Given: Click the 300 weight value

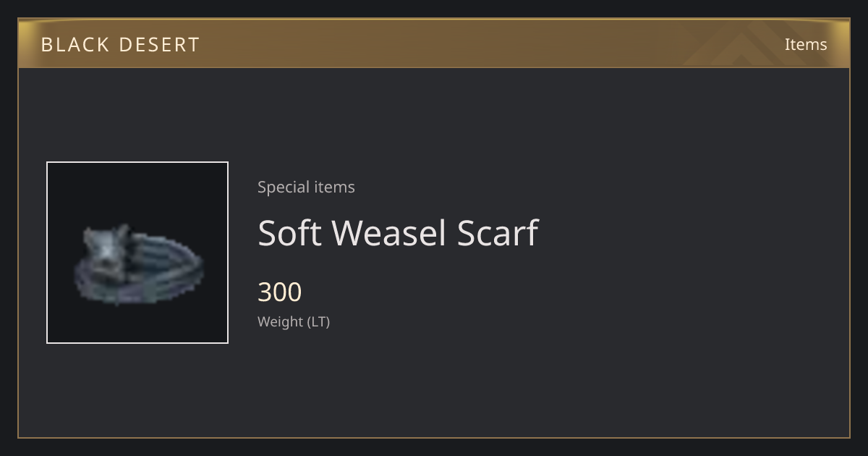Looking at the screenshot, I should 280,292.
